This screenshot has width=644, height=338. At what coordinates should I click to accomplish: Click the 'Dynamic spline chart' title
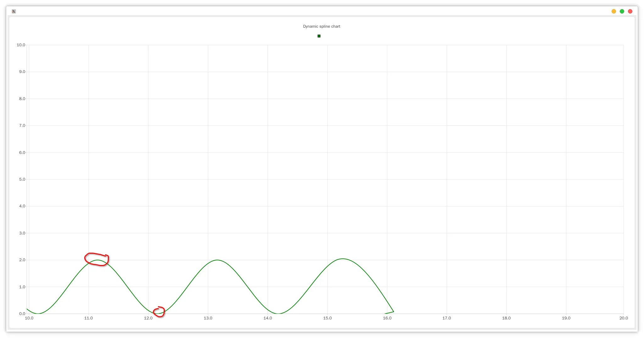point(321,26)
